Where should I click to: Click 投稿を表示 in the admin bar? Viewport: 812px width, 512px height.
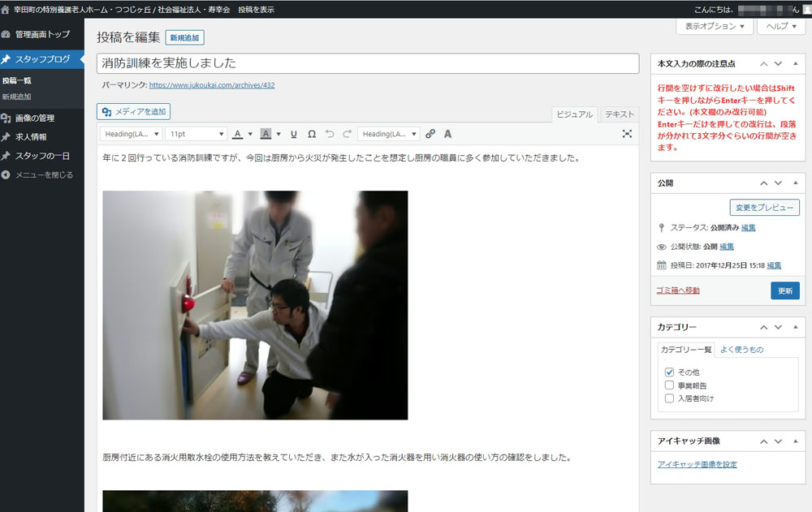pos(257,10)
